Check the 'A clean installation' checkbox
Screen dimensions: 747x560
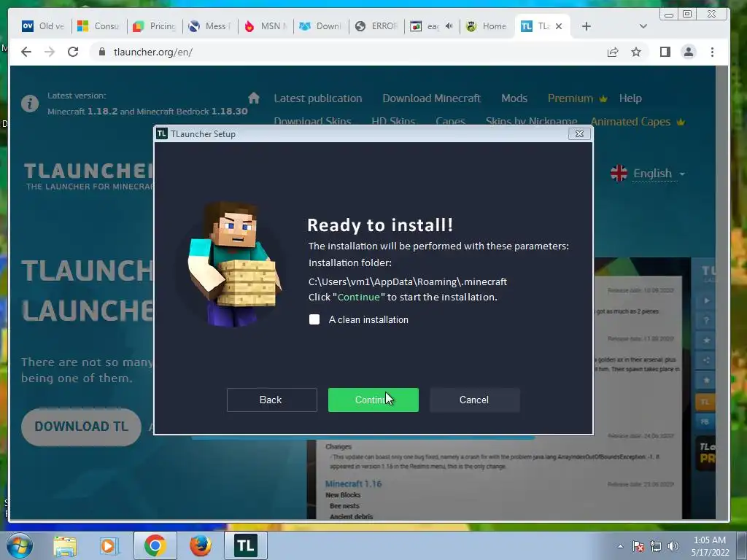coord(314,319)
